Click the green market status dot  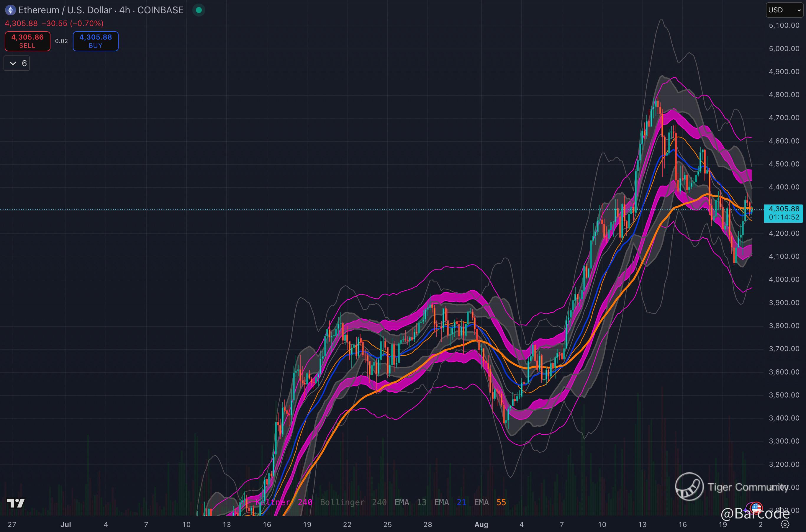click(x=199, y=10)
